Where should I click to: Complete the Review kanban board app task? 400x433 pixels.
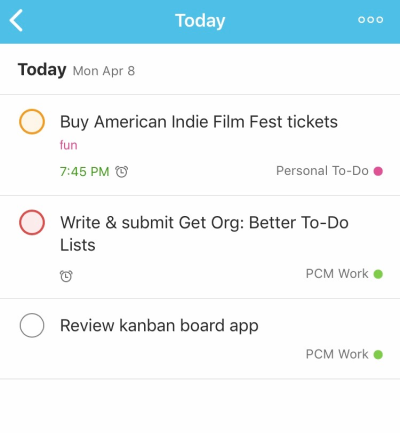[x=32, y=325]
